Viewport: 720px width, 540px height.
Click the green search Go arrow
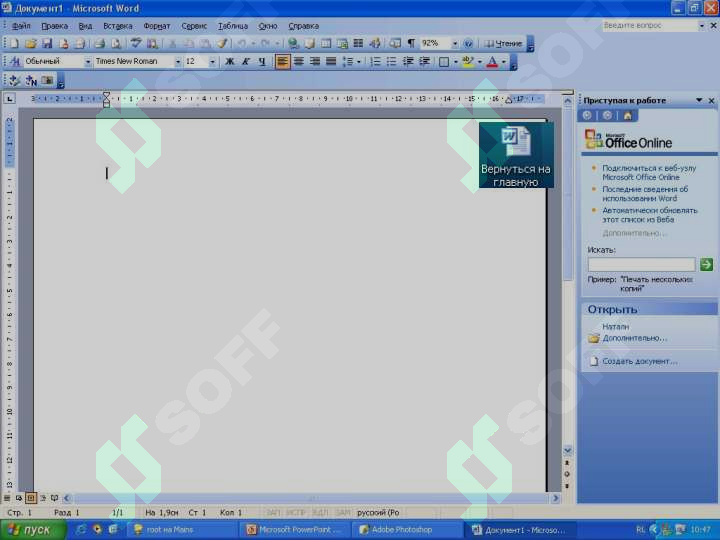click(x=706, y=264)
